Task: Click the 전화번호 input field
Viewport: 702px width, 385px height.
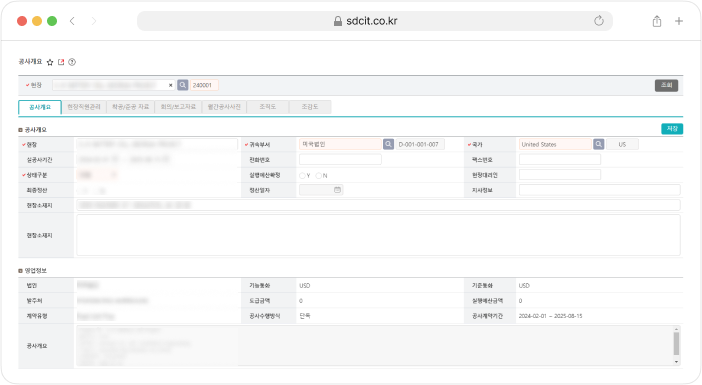Action: click(x=340, y=159)
